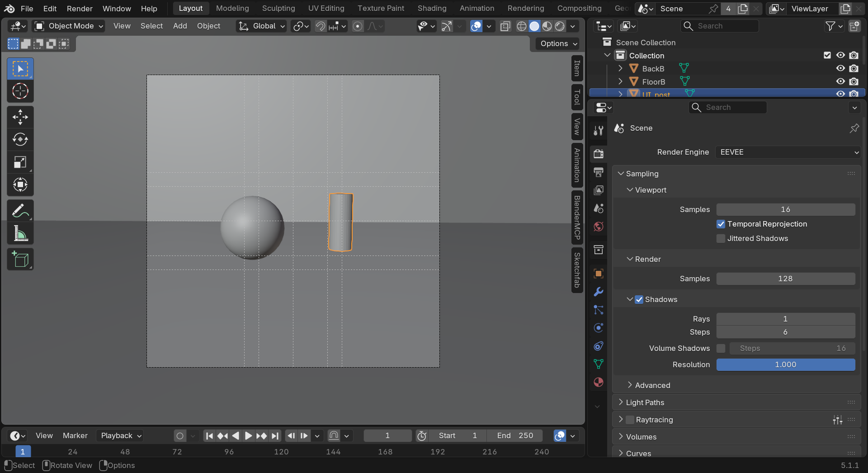Open the viewport Add menu

coord(180,26)
